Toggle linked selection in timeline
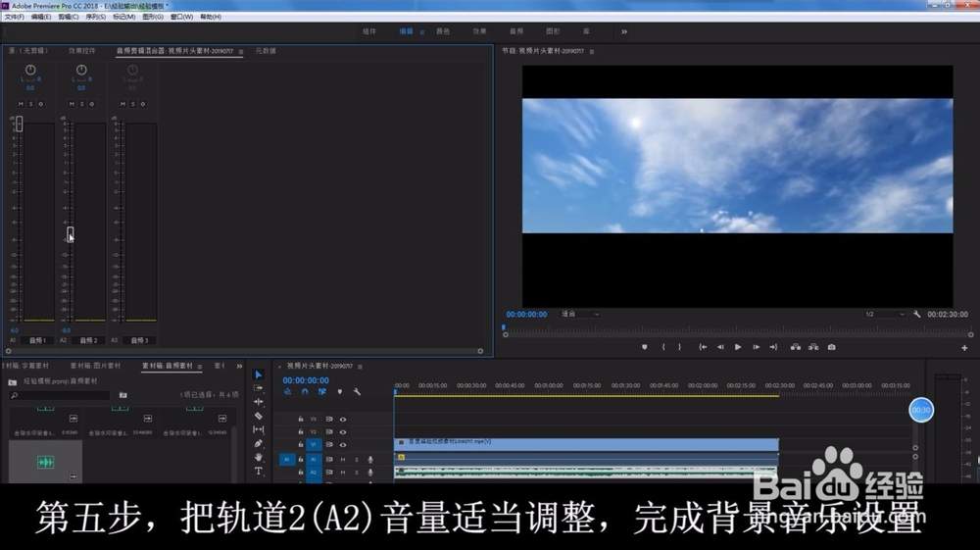980x550 pixels. [321, 392]
